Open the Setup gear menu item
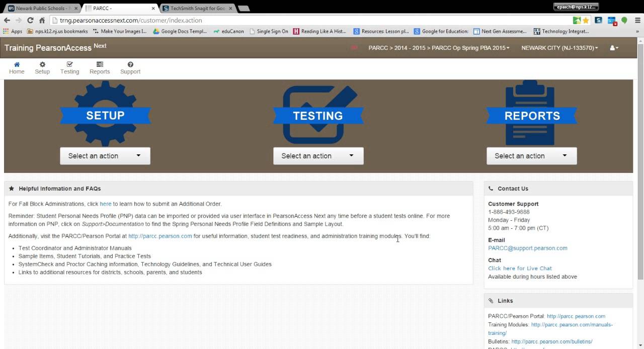Image resolution: width=644 pixels, height=349 pixels. coord(42,68)
